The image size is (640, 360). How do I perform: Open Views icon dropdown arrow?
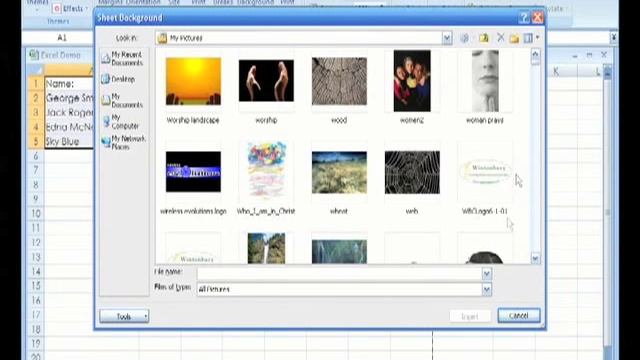pyautogui.click(x=538, y=38)
